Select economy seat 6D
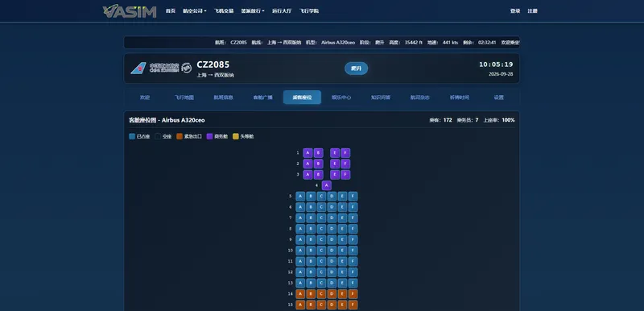The image size is (644, 311). (x=332, y=207)
